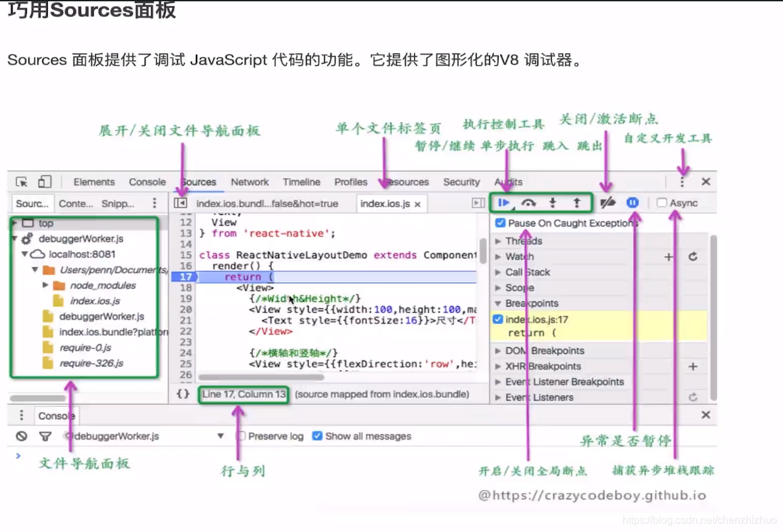This screenshot has height=532, width=783.
Task: Collapse the node_modules folder
Action: [45, 286]
